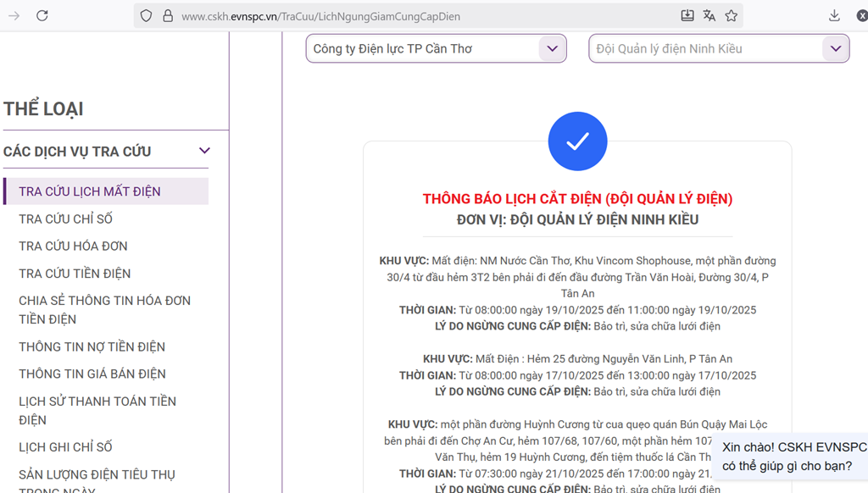Image resolution: width=868 pixels, height=493 pixels.
Task: Click the browser forward arrow
Action: tap(14, 15)
